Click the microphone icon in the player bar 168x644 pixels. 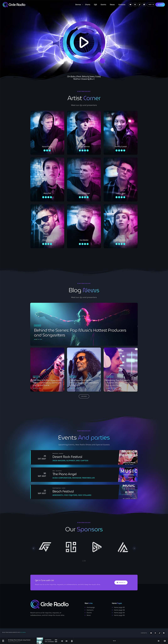[72, 641]
